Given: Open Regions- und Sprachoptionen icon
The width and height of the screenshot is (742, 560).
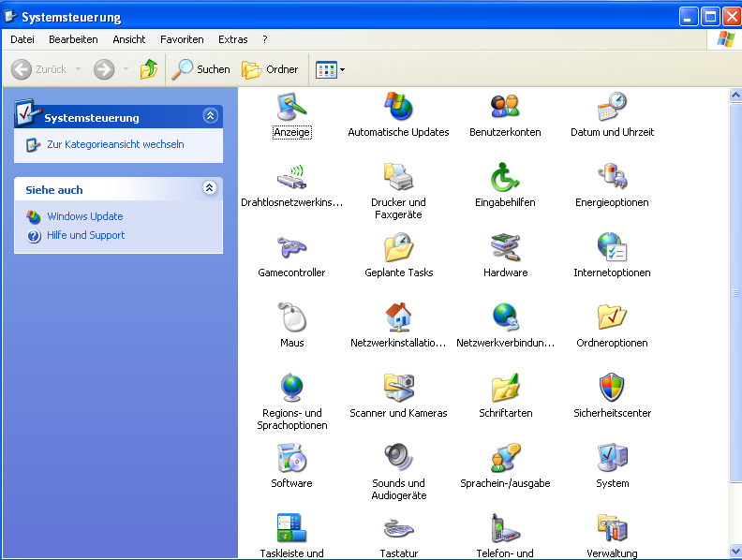Looking at the screenshot, I should [292, 388].
